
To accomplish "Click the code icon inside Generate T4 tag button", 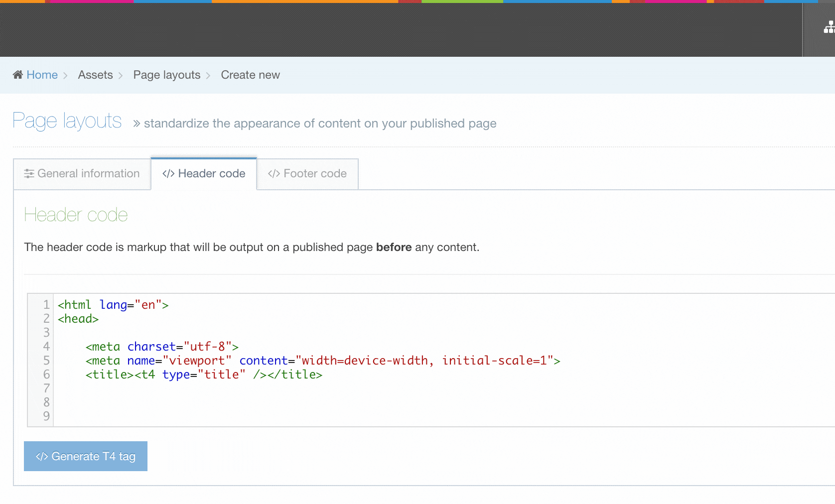I will [x=42, y=457].
